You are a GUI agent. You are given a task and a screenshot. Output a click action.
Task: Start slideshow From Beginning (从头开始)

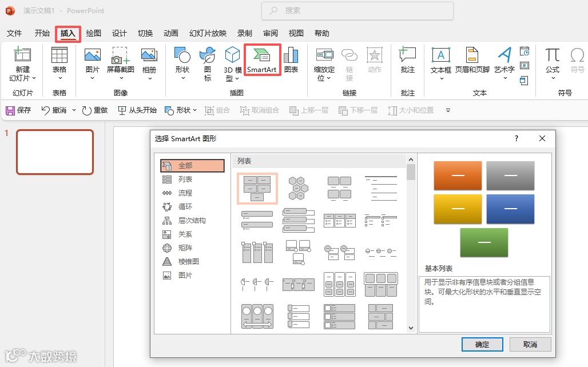click(x=137, y=110)
